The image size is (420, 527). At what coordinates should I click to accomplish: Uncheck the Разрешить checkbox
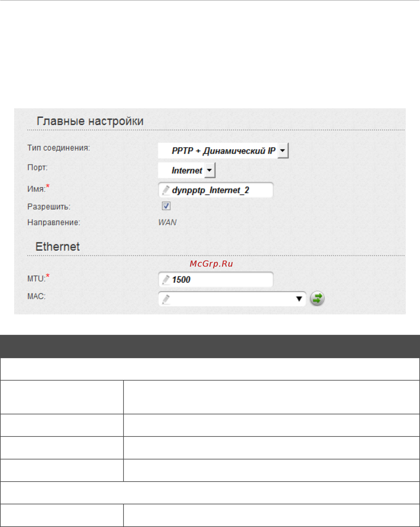(166, 206)
